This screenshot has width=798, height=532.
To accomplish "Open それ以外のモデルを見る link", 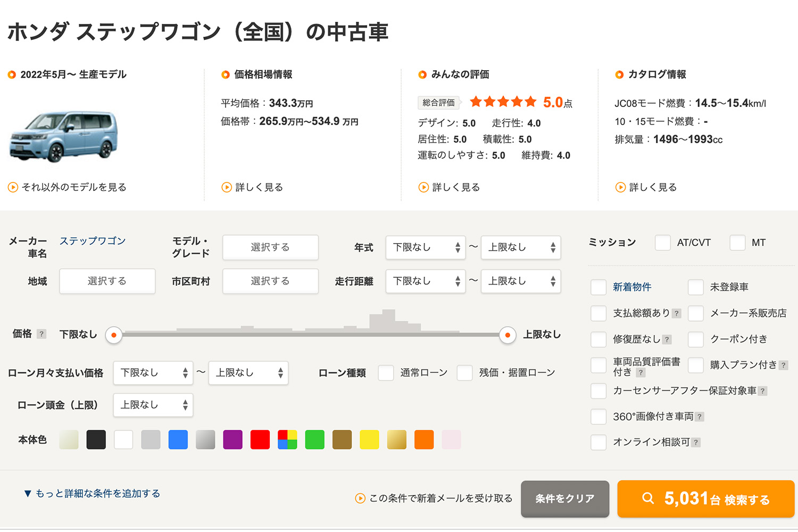I will point(74,187).
